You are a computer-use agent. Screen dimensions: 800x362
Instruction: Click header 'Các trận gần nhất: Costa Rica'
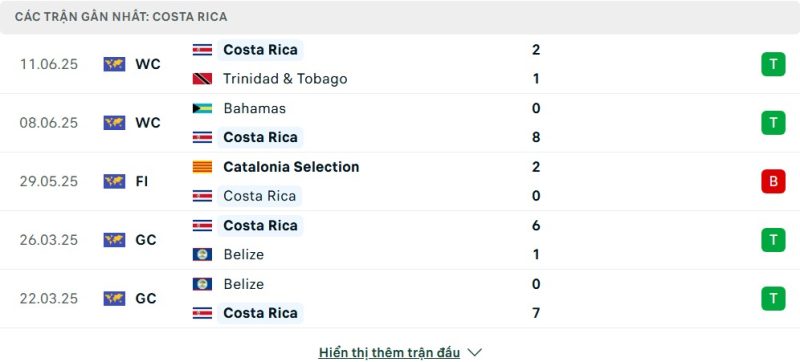pos(121,17)
